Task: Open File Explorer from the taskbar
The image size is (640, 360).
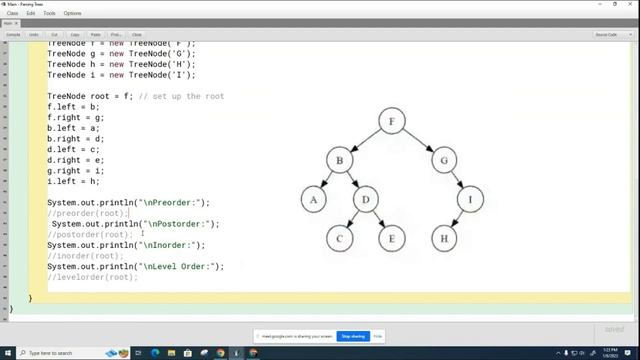Action: [171, 353]
